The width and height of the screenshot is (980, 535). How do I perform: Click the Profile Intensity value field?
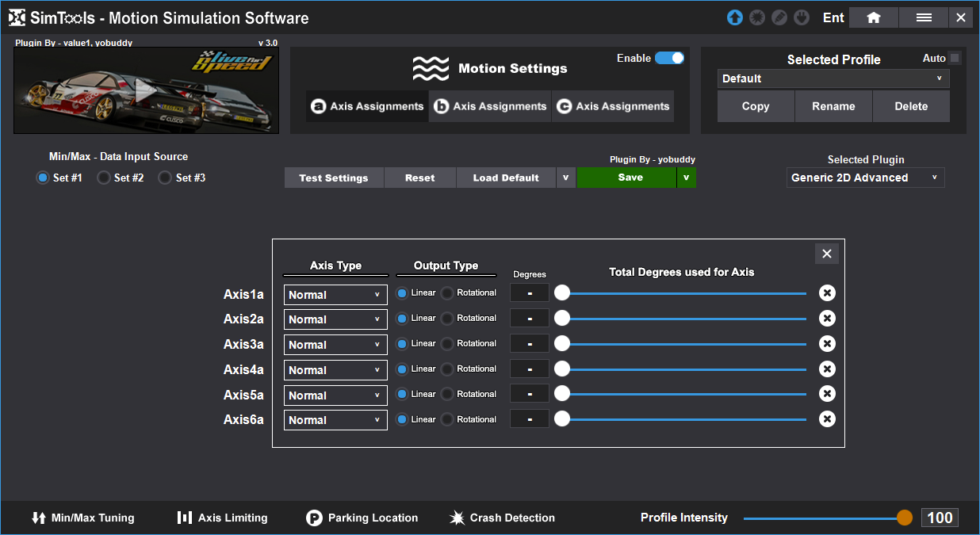pos(940,518)
